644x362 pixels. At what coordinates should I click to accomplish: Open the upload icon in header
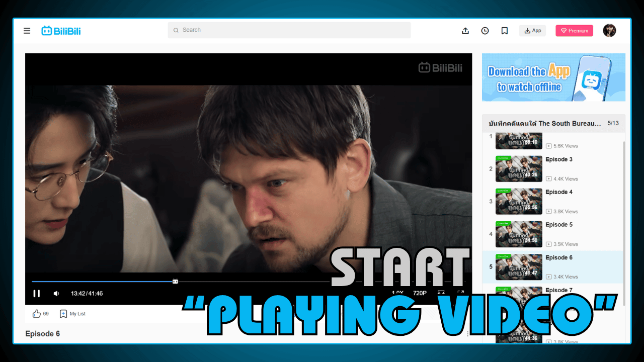pyautogui.click(x=465, y=31)
